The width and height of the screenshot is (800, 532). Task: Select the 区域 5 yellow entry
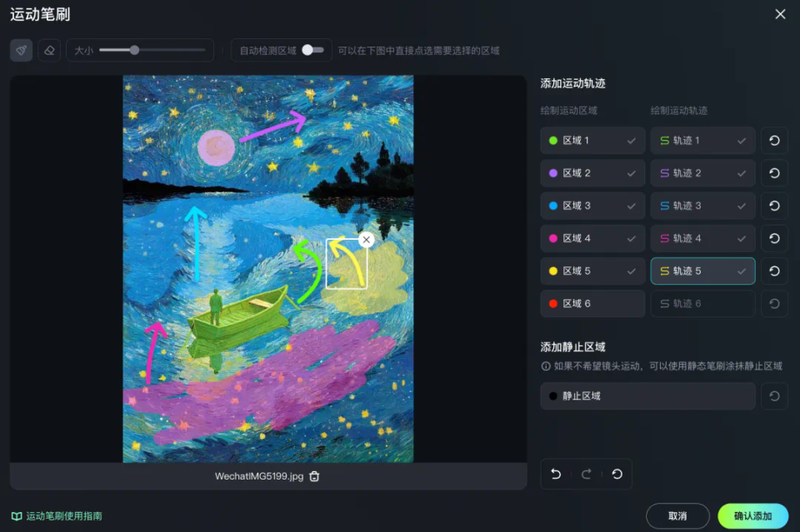tap(592, 271)
